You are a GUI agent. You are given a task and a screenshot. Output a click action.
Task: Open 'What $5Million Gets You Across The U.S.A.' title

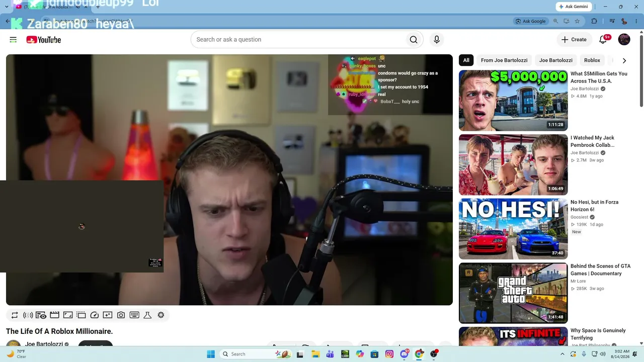click(599, 77)
